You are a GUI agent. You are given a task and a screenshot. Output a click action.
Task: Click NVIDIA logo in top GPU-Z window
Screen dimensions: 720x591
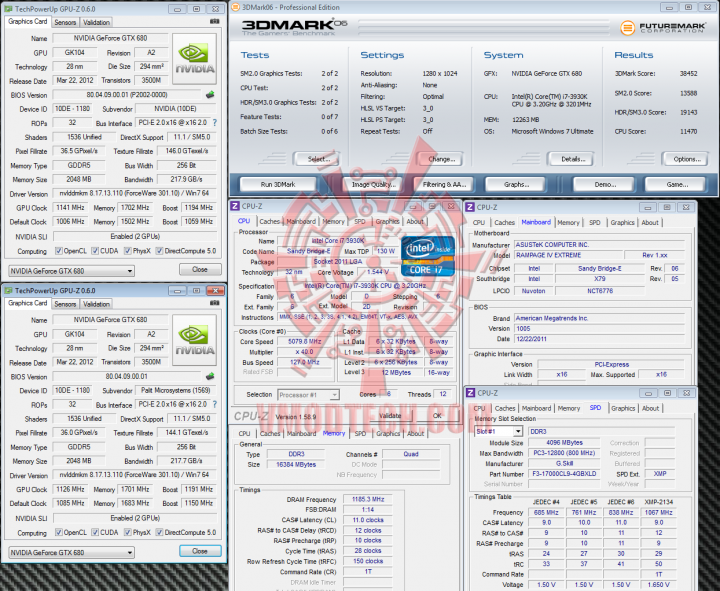pos(195,58)
